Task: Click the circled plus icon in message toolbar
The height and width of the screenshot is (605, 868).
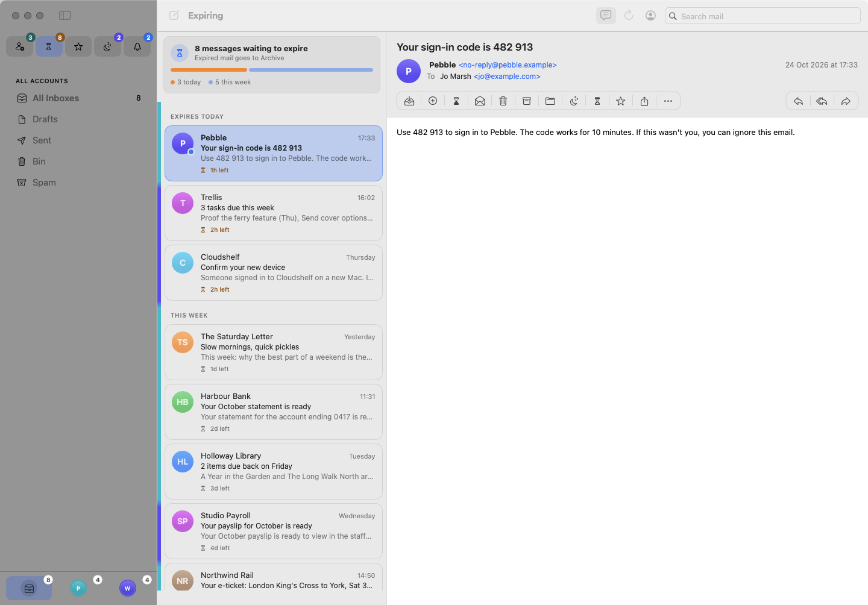Action: click(x=433, y=101)
